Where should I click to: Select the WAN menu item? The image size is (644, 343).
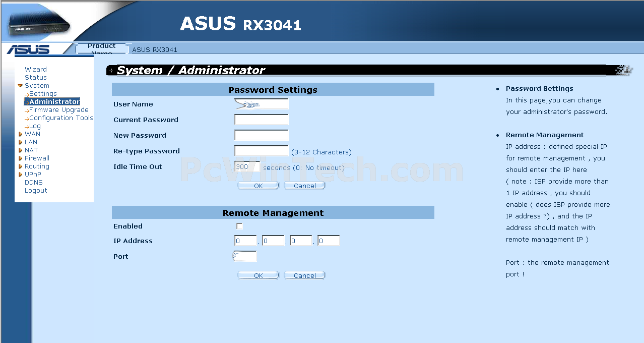(32, 134)
